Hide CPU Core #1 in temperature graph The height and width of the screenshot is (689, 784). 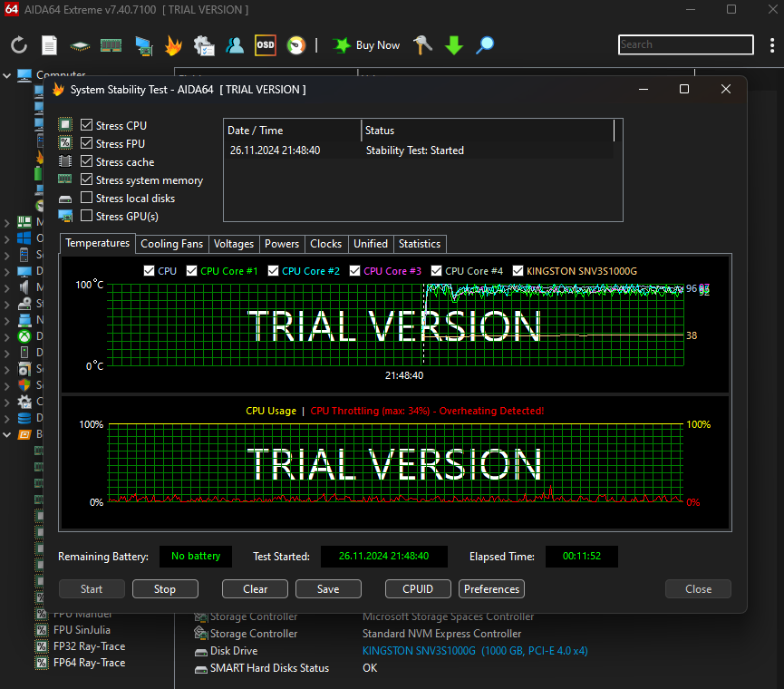[x=191, y=270]
